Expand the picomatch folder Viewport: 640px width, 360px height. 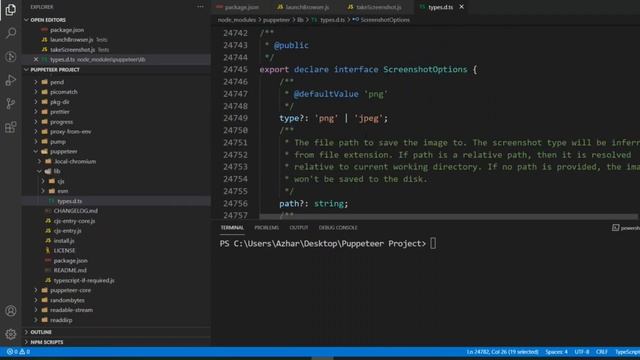click(x=64, y=92)
